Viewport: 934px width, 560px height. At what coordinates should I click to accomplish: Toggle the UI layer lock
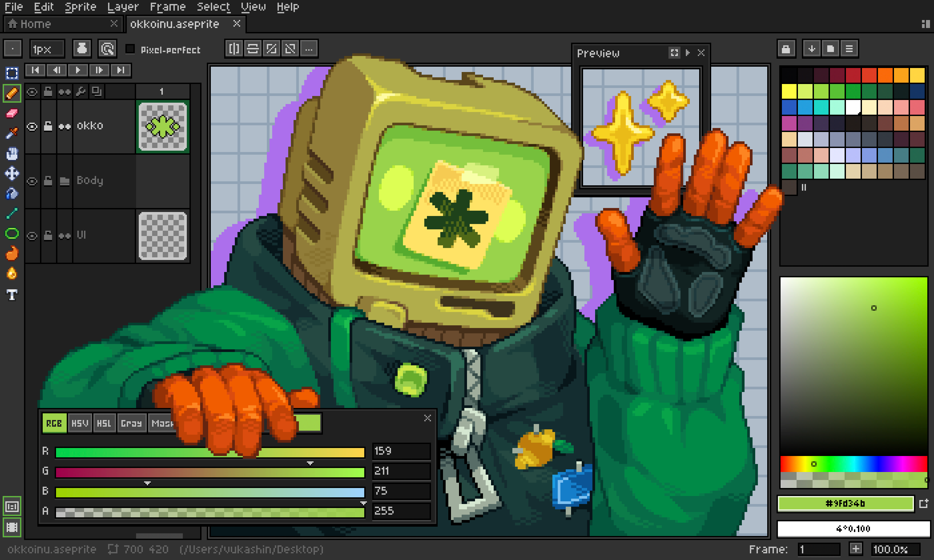48,235
